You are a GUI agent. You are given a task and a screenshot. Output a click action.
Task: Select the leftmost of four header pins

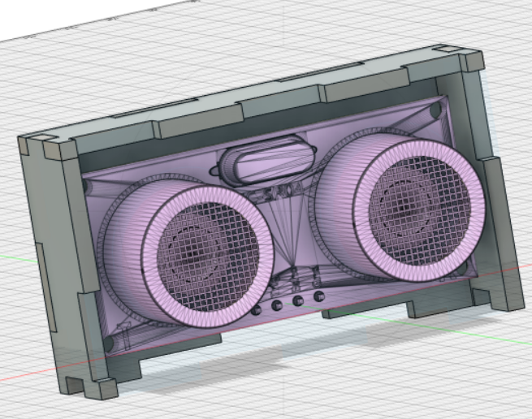[x=256, y=309]
